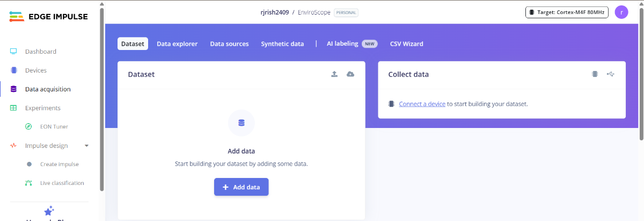Click the database icon above Add data

(x=241, y=123)
